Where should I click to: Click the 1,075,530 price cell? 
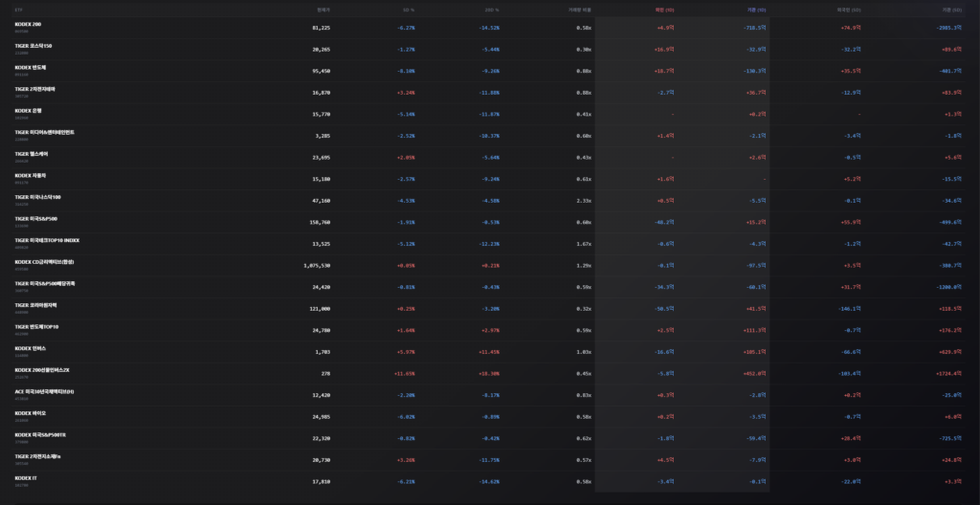tap(316, 265)
